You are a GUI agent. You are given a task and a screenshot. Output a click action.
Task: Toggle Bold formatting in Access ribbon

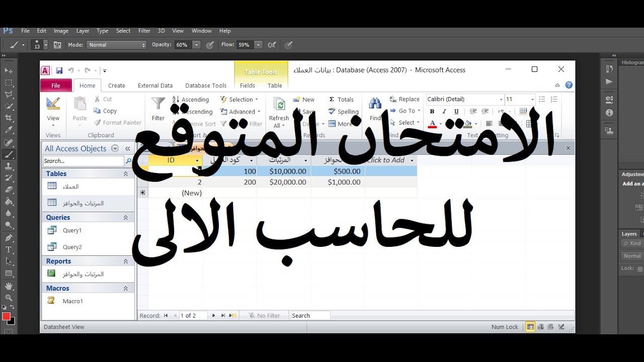(x=432, y=112)
